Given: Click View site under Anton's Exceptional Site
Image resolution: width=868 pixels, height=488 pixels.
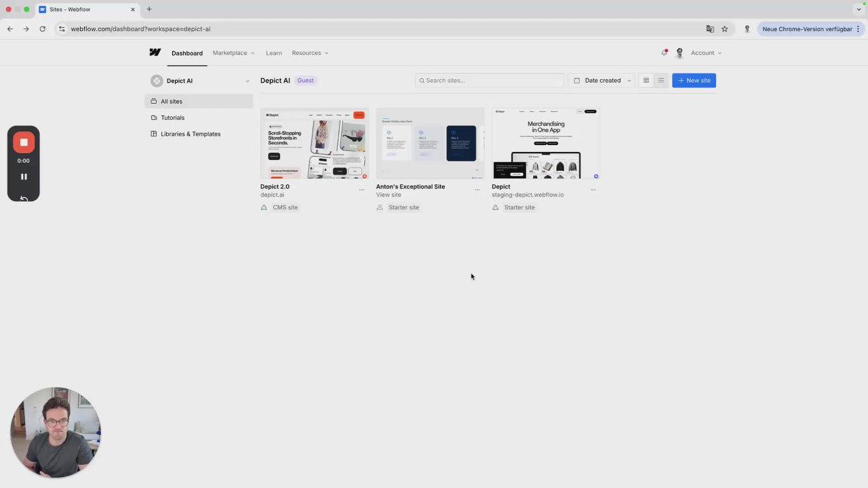Looking at the screenshot, I should pos(389,195).
